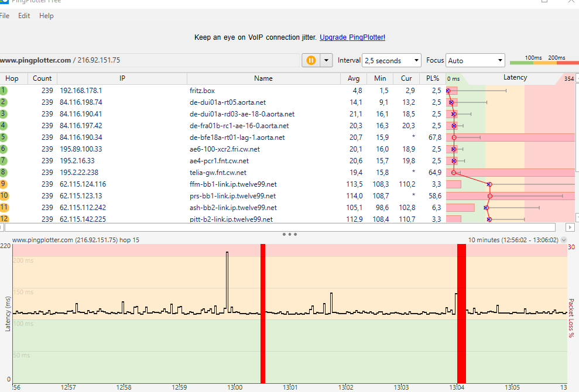The image size is (579, 392).
Task: Click hop 8 green circle icon
Action: pyautogui.click(x=4, y=172)
